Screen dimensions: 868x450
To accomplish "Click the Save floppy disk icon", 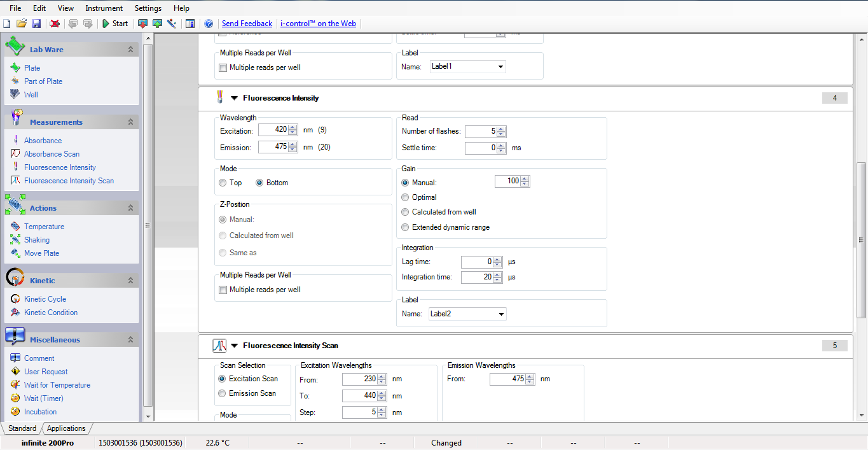I will pyautogui.click(x=36, y=24).
